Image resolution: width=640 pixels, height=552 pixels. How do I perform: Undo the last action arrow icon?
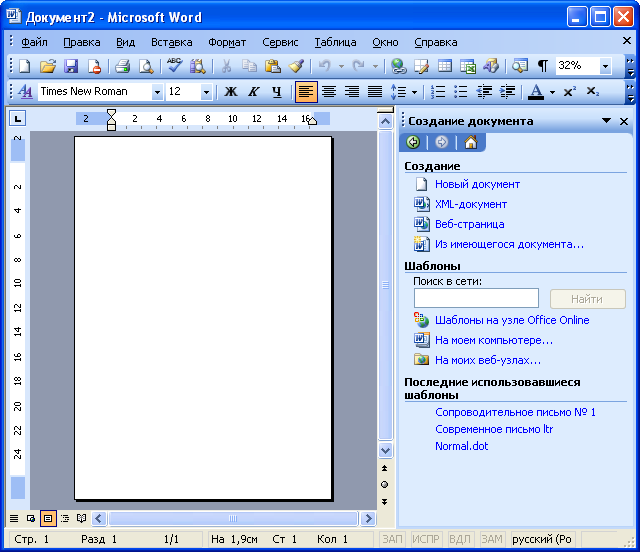pos(324,66)
